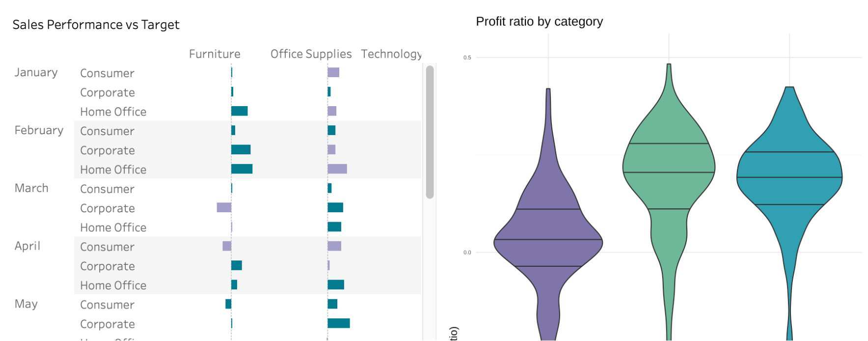Select the January month label

click(x=36, y=73)
